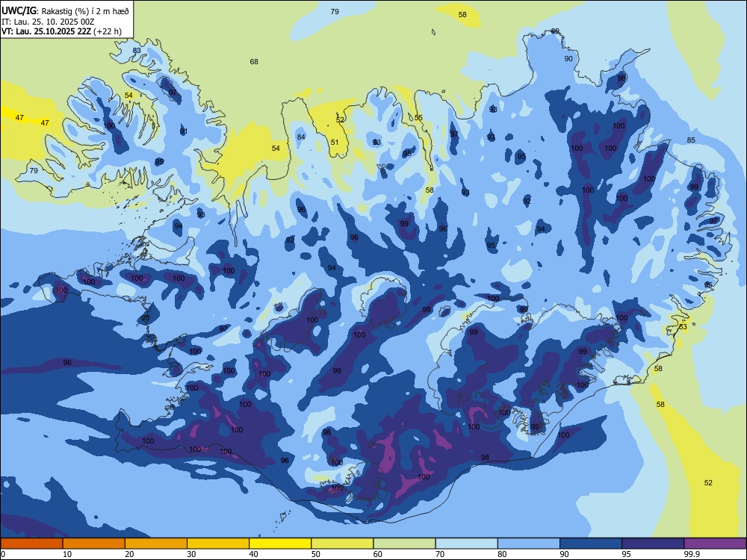
Task: Click the 'VT: Lau. 25.10.2025 22Z (+22 h)' line
Action: pos(61,31)
